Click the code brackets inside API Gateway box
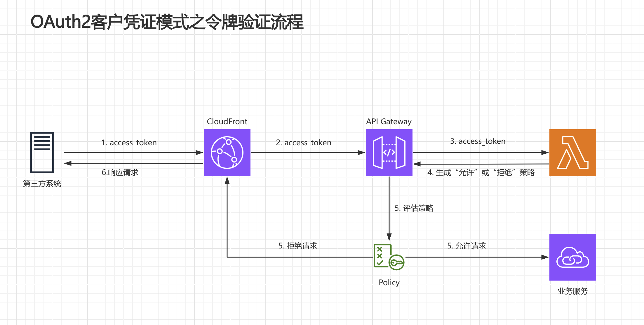 pyautogui.click(x=389, y=152)
